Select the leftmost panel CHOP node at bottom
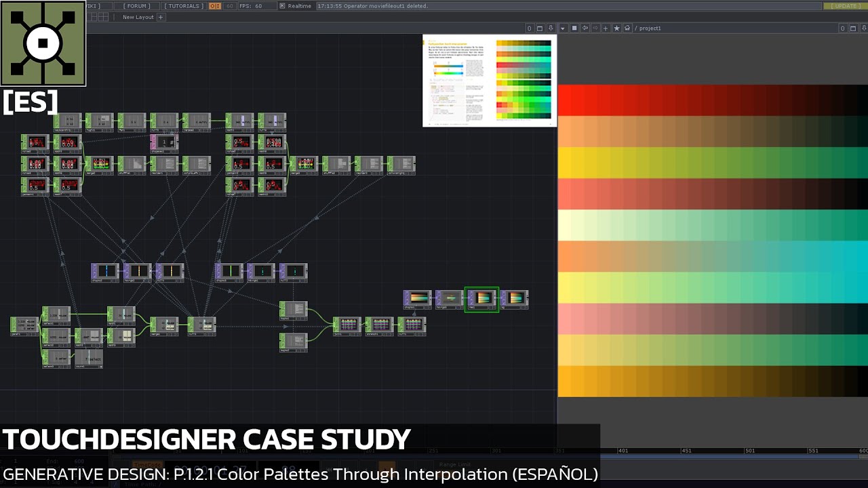868x488 pixels. pos(24,326)
